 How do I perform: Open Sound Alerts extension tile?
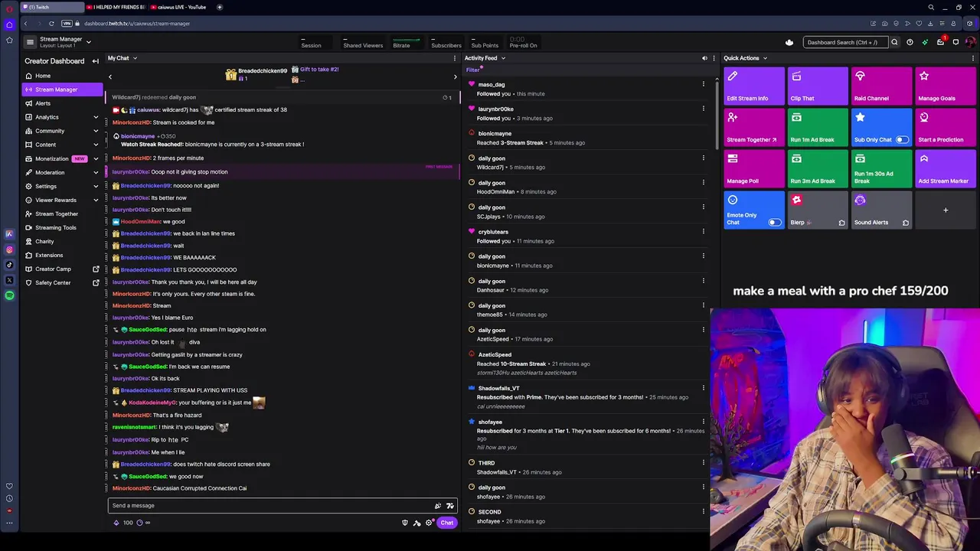click(x=882, y=210)
